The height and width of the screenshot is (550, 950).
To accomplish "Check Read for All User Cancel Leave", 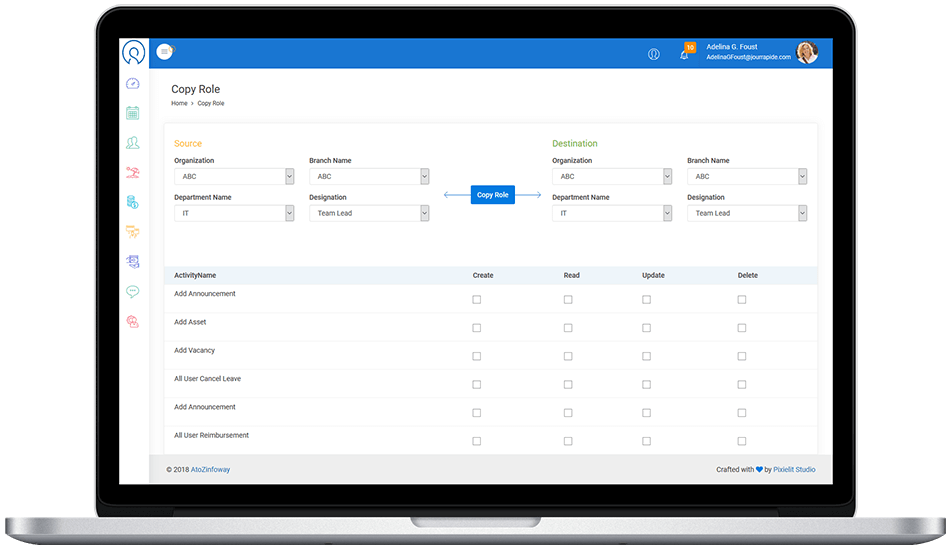I will click(x=568, y=385).
